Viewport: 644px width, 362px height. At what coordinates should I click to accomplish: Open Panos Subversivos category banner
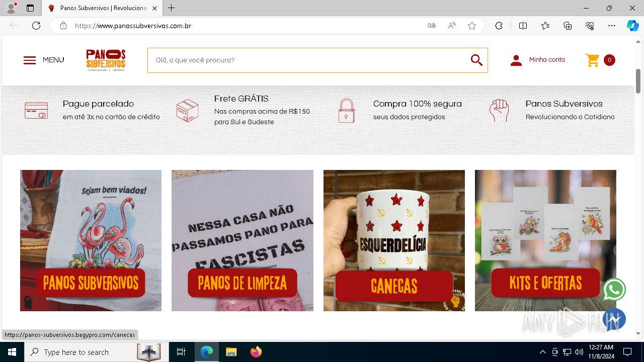[x=91, y=240]
